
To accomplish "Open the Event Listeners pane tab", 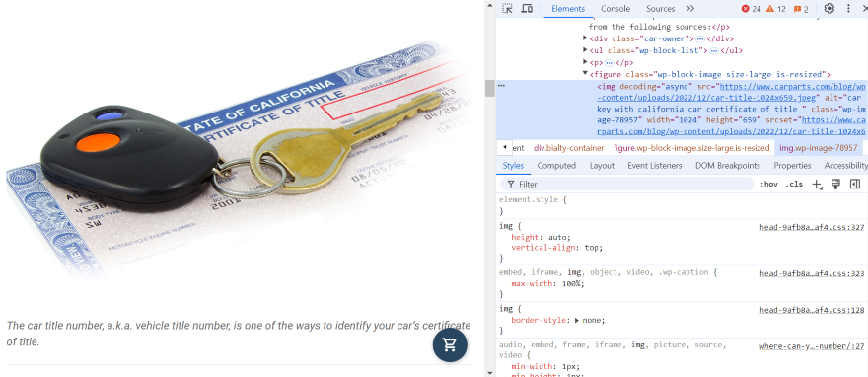I will coord(654,166).
